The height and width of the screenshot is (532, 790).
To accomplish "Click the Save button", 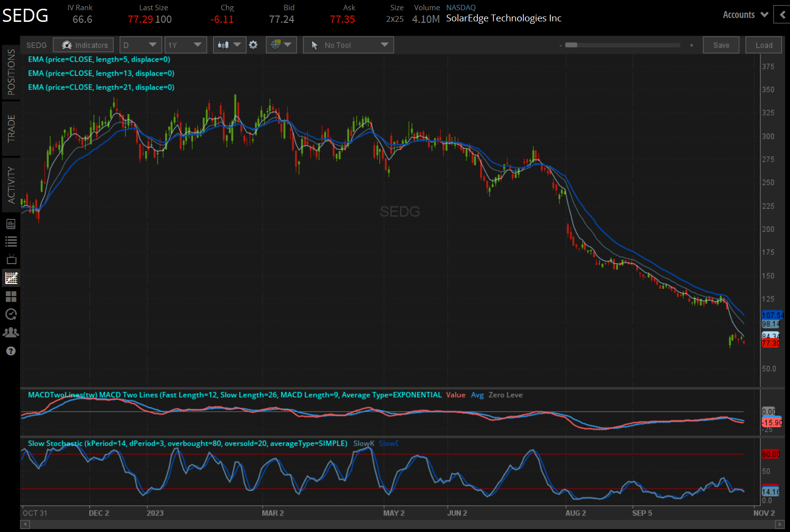I will 721,45.
